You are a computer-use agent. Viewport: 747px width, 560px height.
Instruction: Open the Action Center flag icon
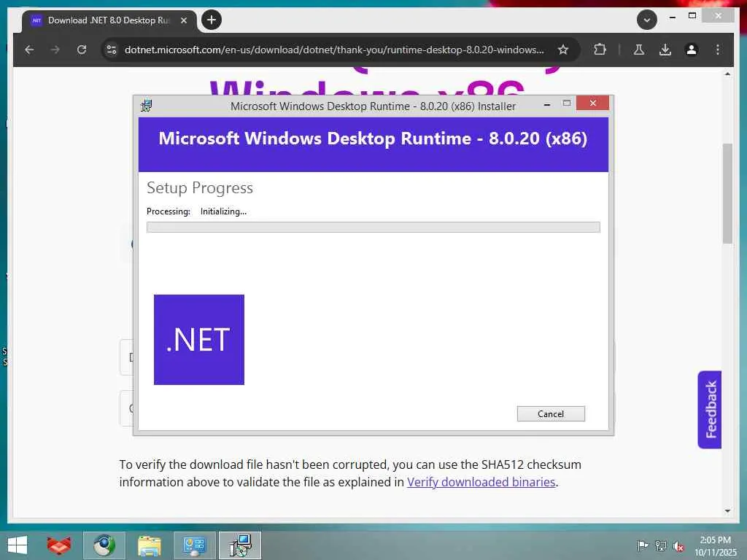pyautogui.click(x=642, y=545)
